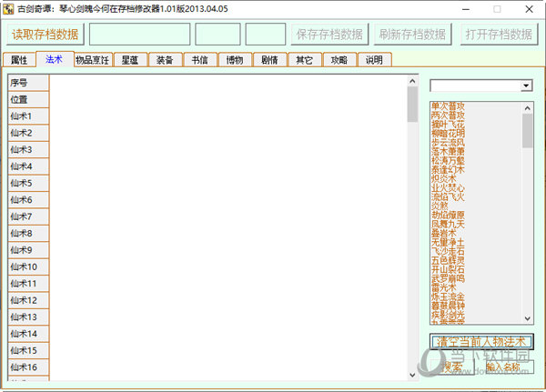This screenshot has width=546, height=392.
Task: Click the spell list scrollbar thumb
Action: [528, 131]
